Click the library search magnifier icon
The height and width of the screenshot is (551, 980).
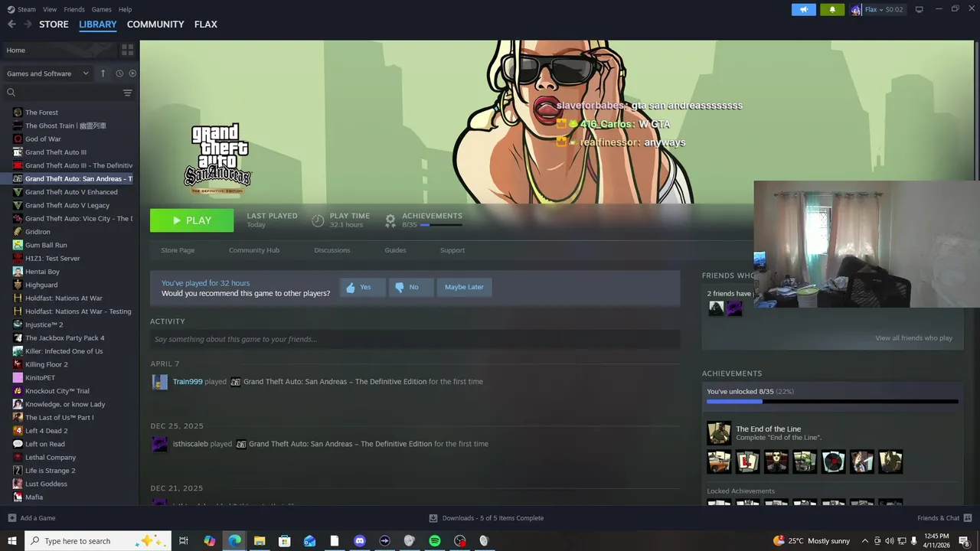11,93
